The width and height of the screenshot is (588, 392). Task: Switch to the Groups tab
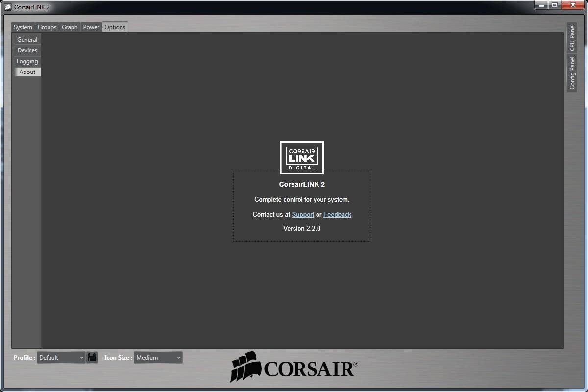tap(47, 27)
